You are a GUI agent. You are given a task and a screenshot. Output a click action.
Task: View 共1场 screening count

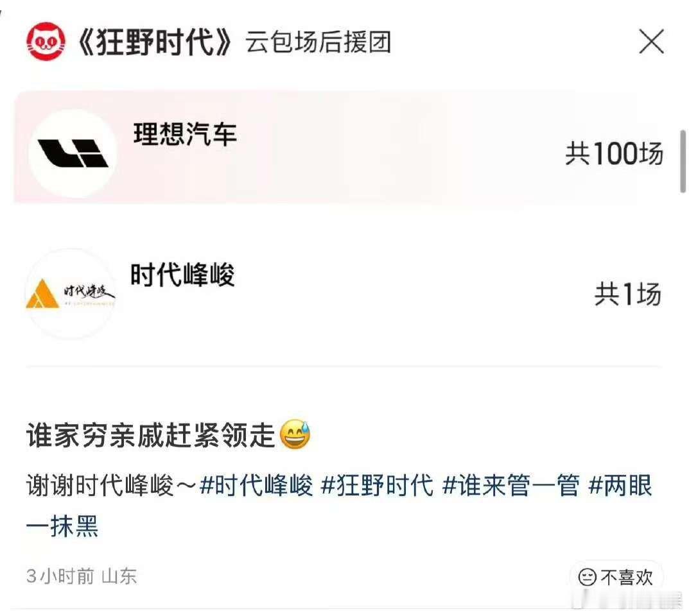coord(628,294)
